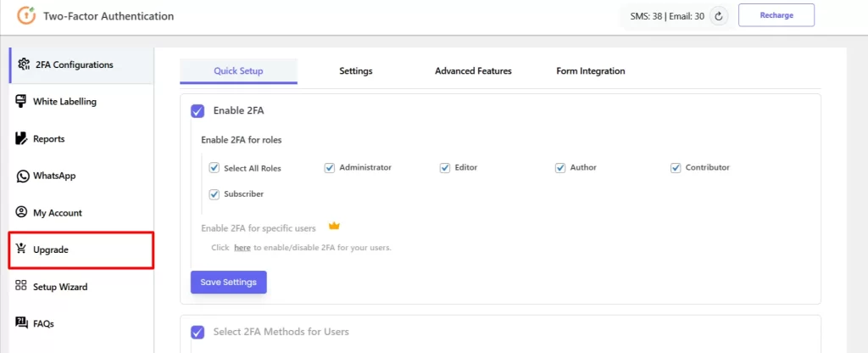Click the White Labelling paint roller icon
The image size is (868, 353).
(x=21, y=102)
